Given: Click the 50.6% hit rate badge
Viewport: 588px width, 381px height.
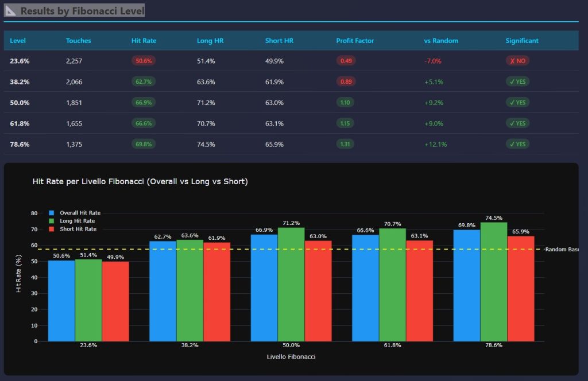Looking at the screenshot, I should pyautogui.click(x=144, y=61).
